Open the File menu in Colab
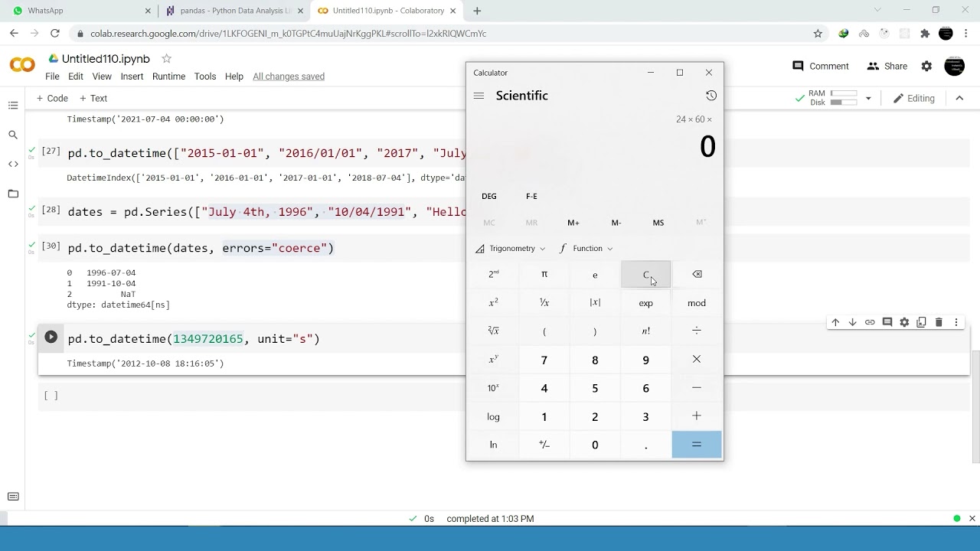The height and width of the screenshot is (551, 980). click(52, 77)
